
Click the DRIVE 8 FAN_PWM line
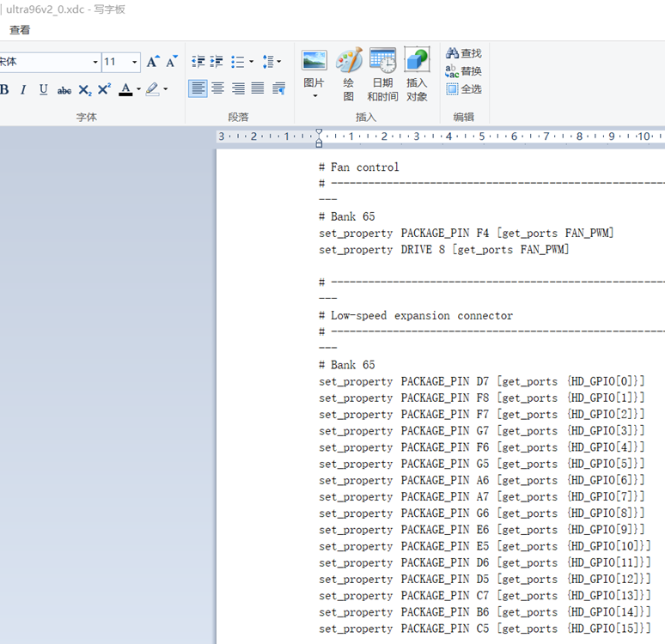coord(443,250)
